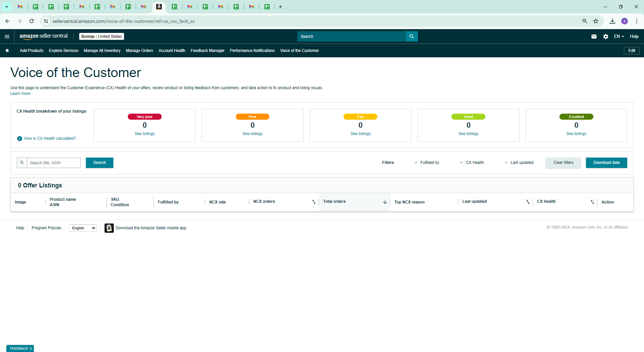Sort by Total orders down arrow
This screenshot has width=644, height=352.
tap(385, 202)
